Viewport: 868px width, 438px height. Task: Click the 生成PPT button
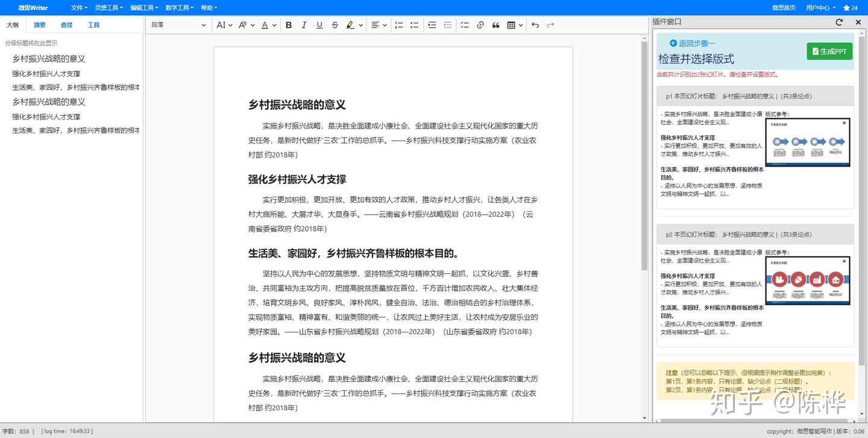[829, 51]
